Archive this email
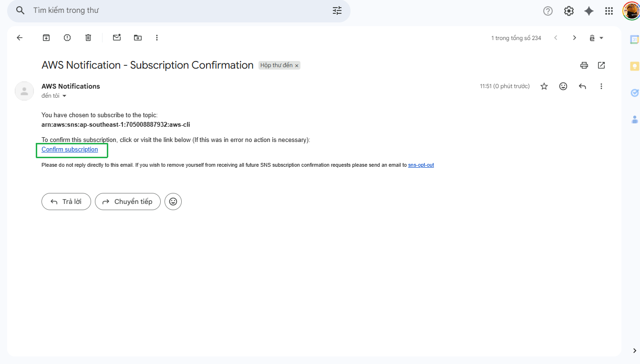The height and width of the screenshot is (364, 640). 46,38
